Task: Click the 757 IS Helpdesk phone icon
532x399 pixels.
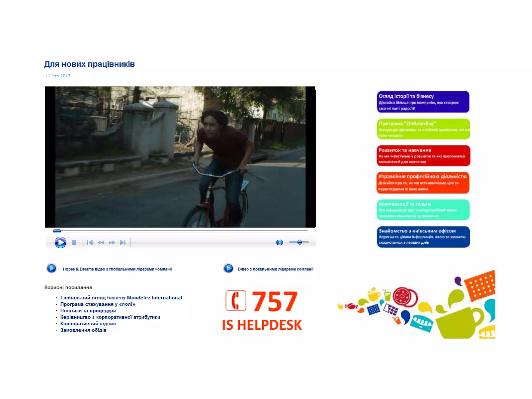Action: [x=236, y=301]
